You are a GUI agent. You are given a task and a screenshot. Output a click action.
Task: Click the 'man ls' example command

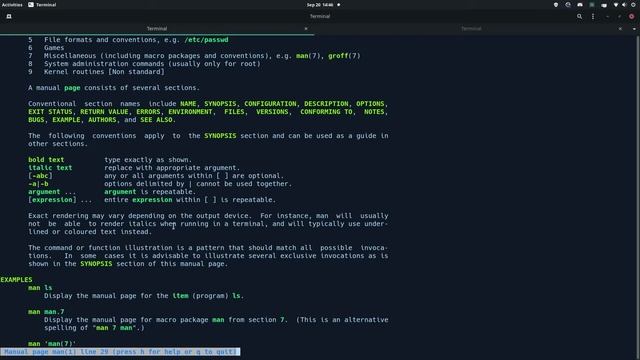[x=40, y=288]
